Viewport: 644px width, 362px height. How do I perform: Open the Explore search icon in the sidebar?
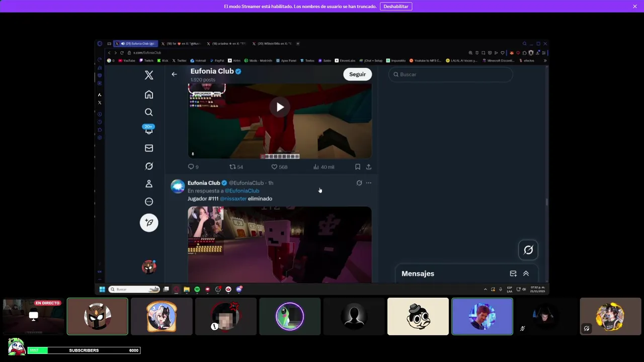pyautogui.click(x=149, y=112)
